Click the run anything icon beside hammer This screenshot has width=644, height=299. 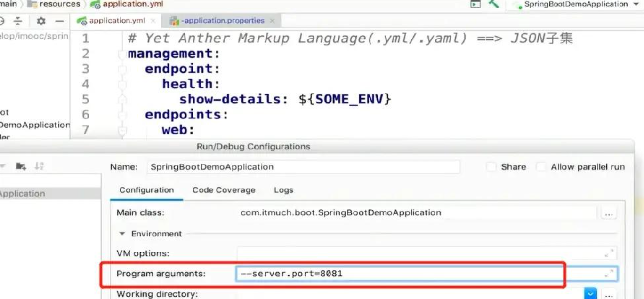tap(476, 4)
